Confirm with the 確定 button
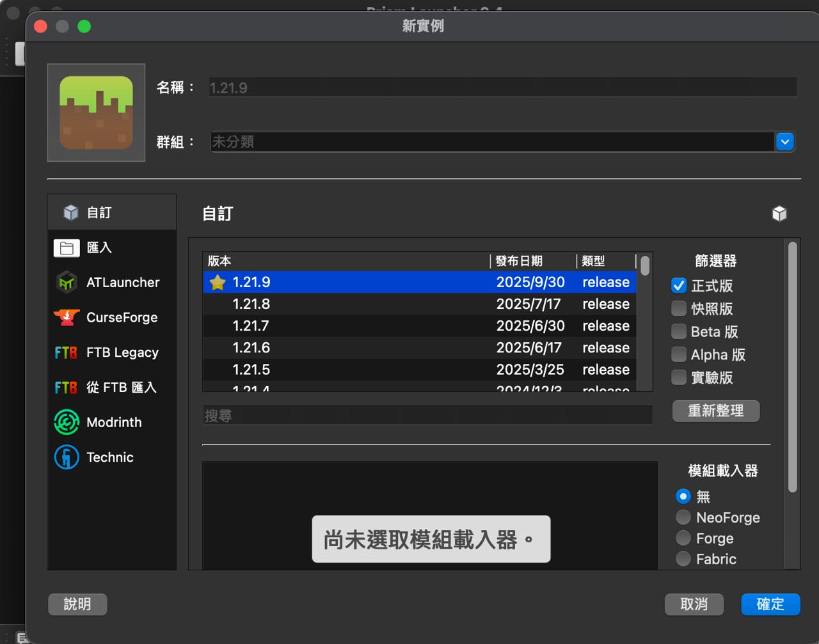Viewport: 819px width, 644px height. (x=770, y=604)
